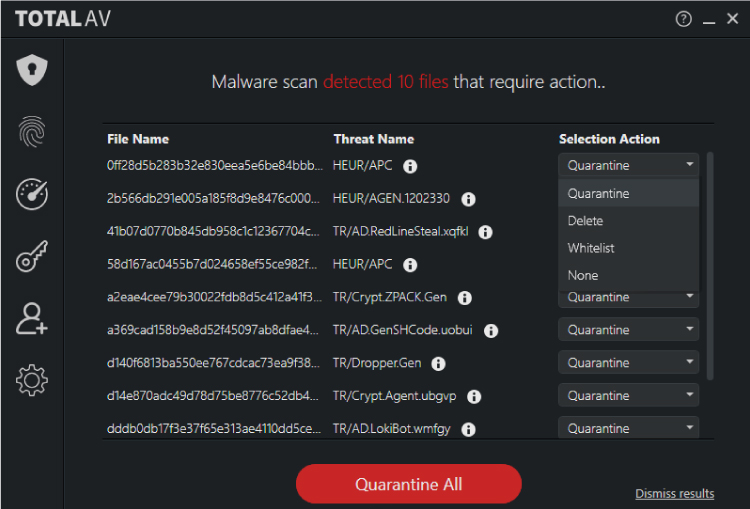View info for TR/Crypt.ZPACK.Gen threat
This screenshot has height=509, width=750.
tap(465, 298)
